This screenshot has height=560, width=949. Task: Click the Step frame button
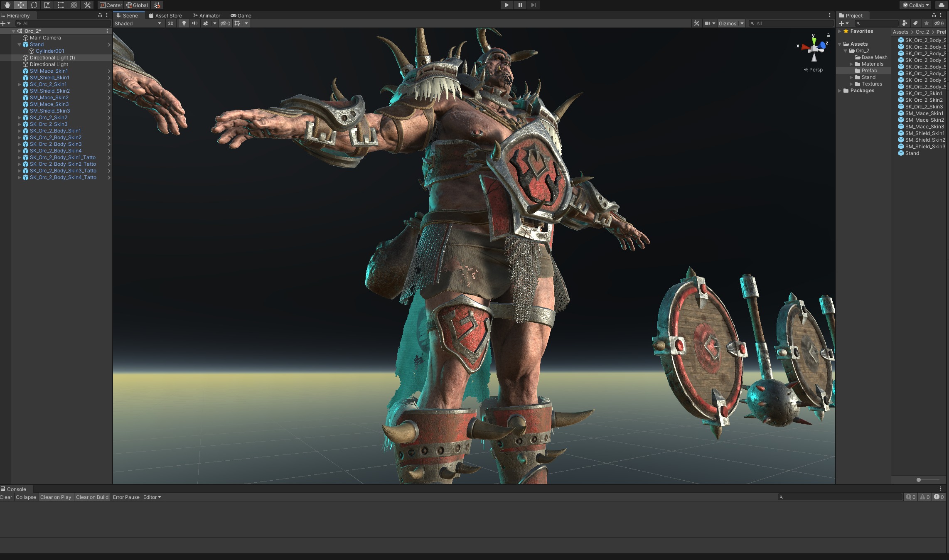[534, 5]
